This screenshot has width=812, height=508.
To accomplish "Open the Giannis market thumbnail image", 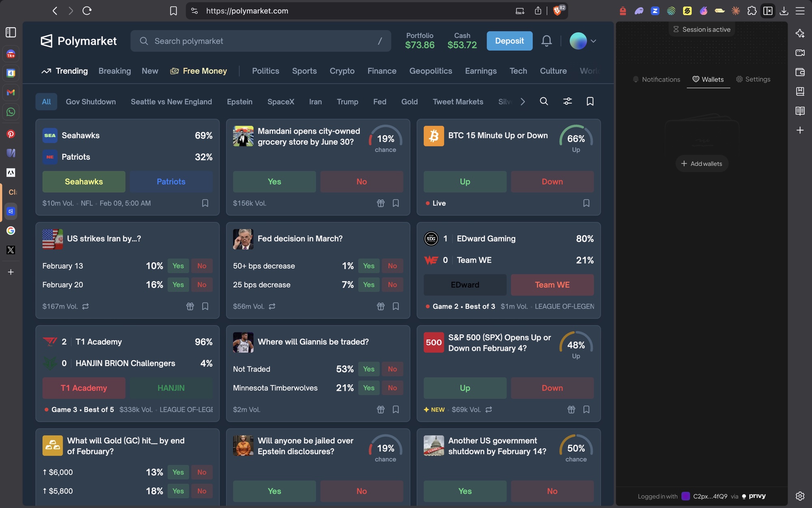I will click(x=243, y=342).
